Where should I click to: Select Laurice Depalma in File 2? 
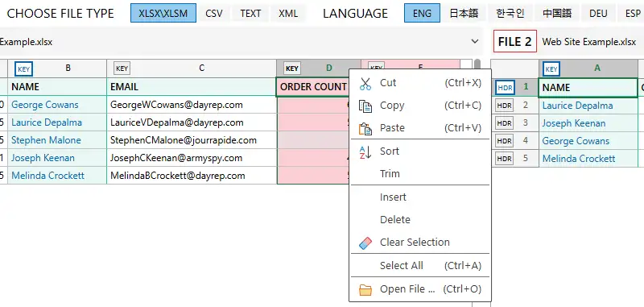(x=588, y=106)
